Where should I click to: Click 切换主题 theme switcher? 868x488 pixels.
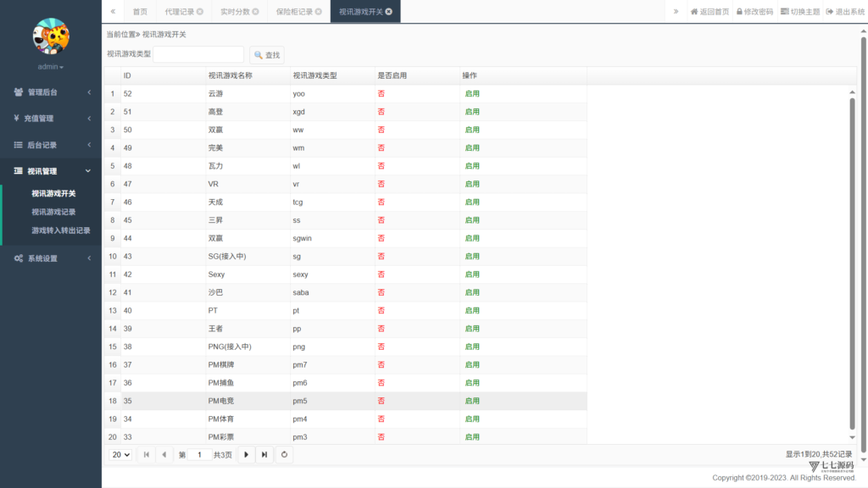[x=800, y=12]
